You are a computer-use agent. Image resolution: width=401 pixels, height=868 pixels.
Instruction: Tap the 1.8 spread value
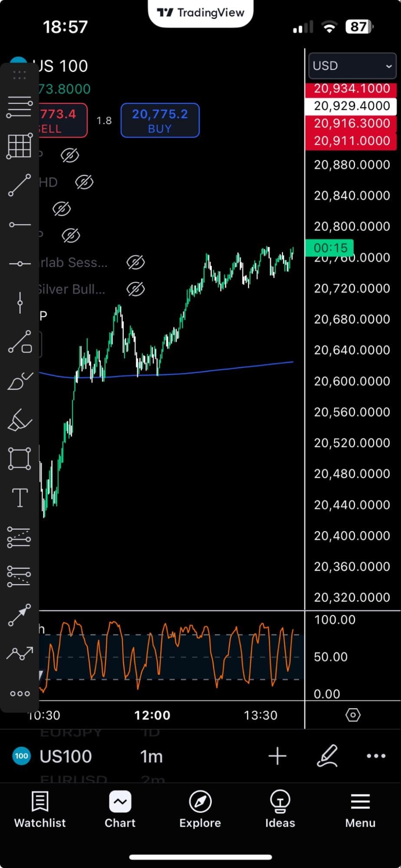coord(104,120)
